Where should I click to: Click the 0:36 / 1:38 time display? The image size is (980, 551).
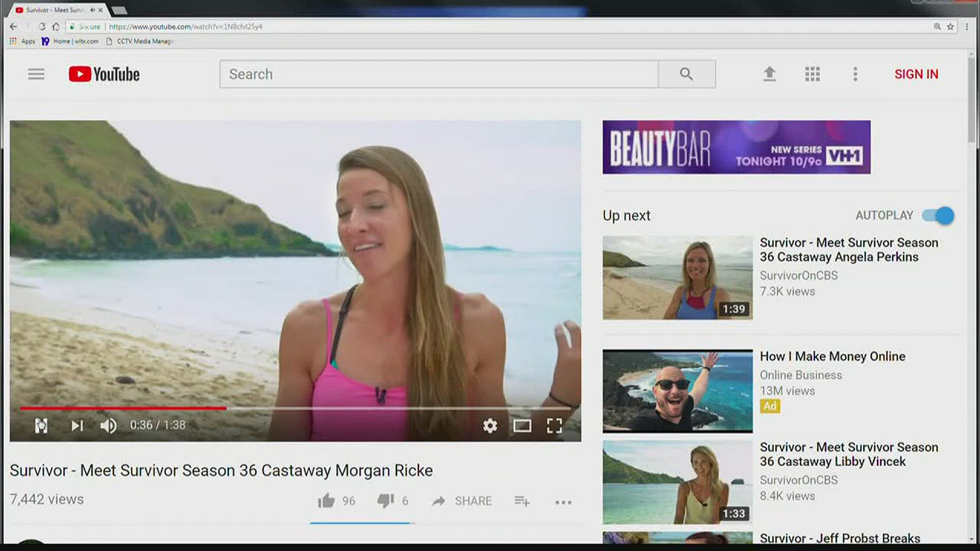158,425
